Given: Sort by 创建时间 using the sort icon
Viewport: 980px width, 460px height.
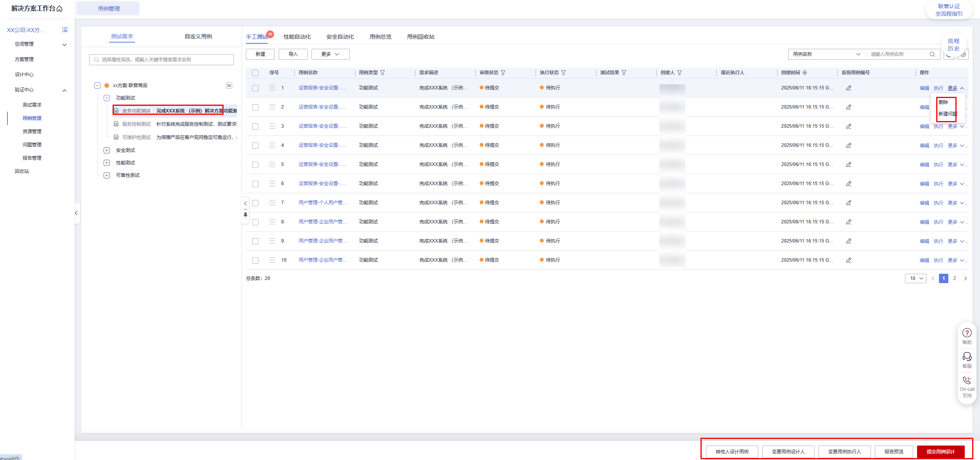Looking at the screenshot, I should tap(804, 73).
